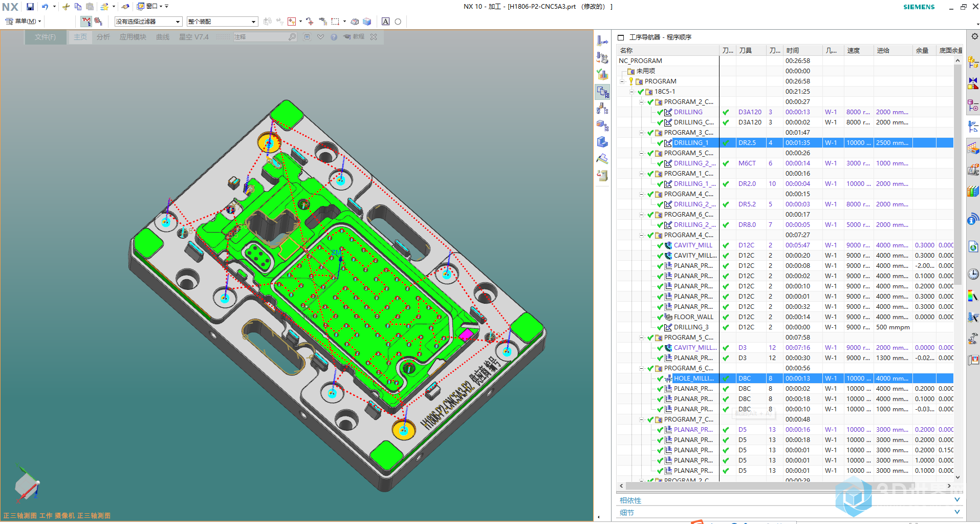Click the Undo arrow icon

pos(45,7)
